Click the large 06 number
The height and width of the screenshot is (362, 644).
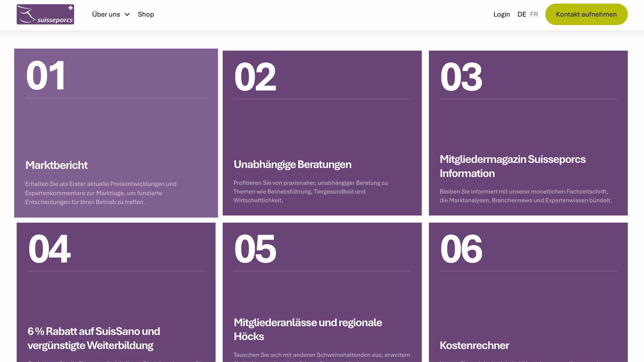[x=461, y=249]
